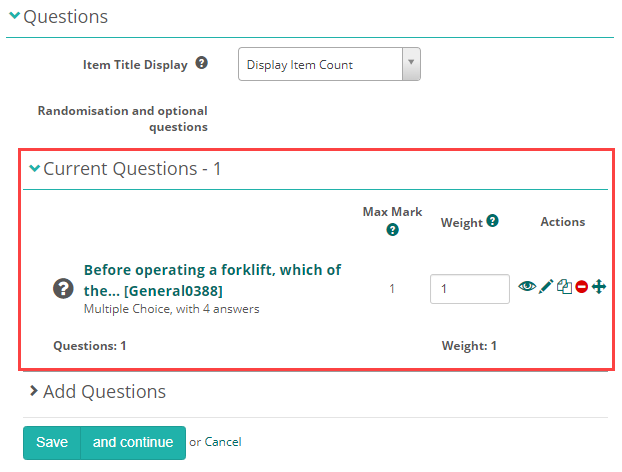Click the help icon beside Item Title Display
This screenshot has height=472, width=622.
coord(202,63)
